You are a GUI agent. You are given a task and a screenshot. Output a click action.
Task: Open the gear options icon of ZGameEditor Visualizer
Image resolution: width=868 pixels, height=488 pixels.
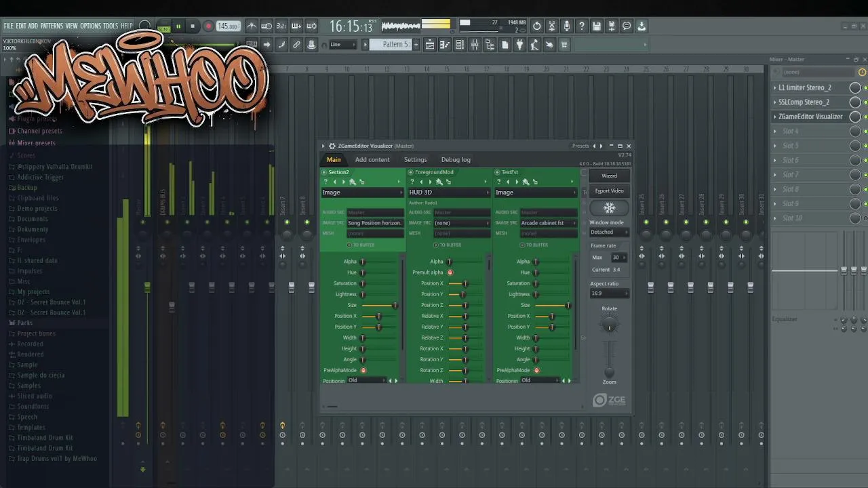pos(332,146)
